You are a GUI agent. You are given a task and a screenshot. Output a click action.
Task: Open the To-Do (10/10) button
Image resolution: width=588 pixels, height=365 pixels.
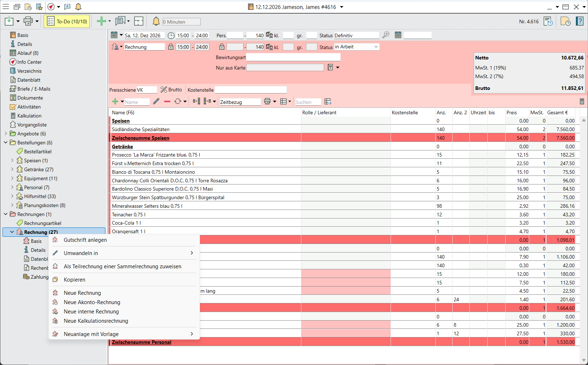[x=67, y=21]
